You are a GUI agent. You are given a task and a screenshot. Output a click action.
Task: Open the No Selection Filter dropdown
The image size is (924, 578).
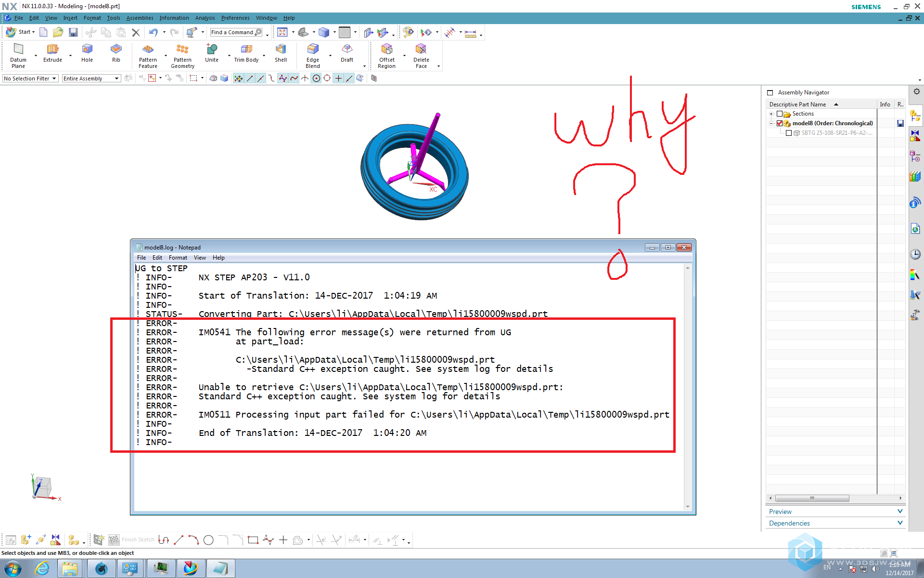pyautogui.click(x=30, y=79)
